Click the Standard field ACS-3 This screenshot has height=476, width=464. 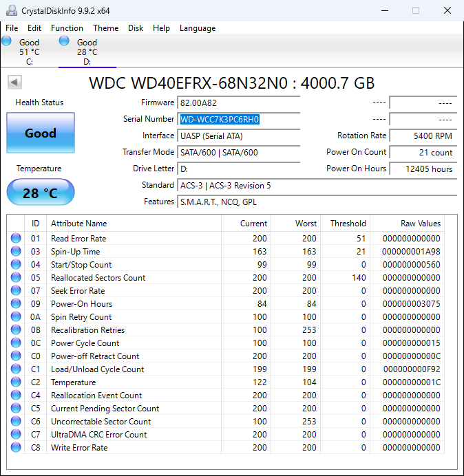(317, 186)
